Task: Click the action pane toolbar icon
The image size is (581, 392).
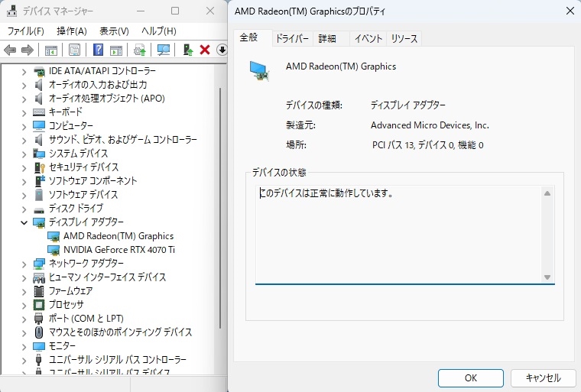Action: point(116,50)
